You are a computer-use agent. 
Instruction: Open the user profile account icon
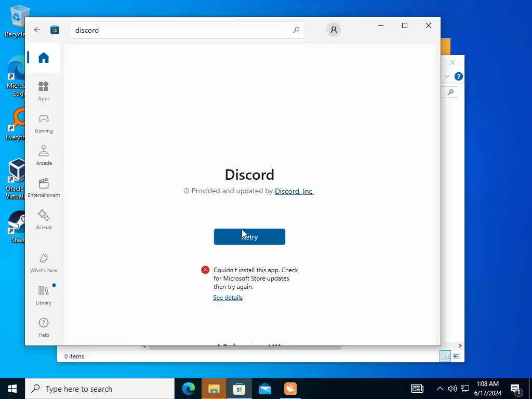(334, 30)
